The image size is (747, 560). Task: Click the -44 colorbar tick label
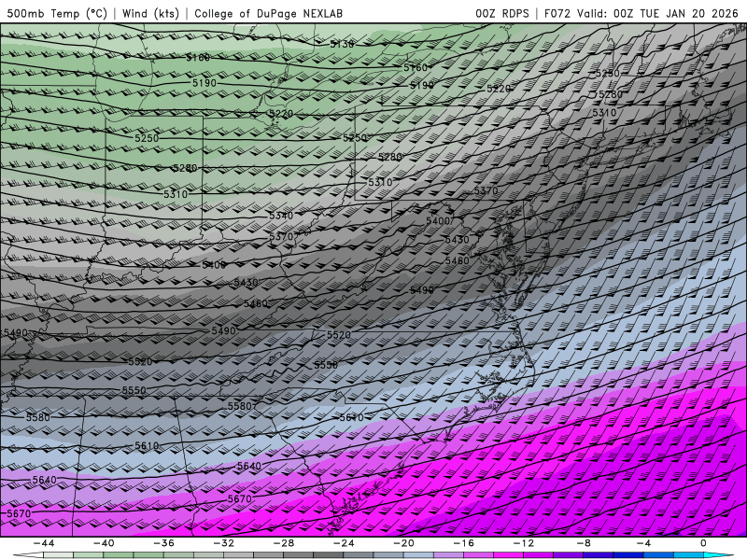coord(44,543)
